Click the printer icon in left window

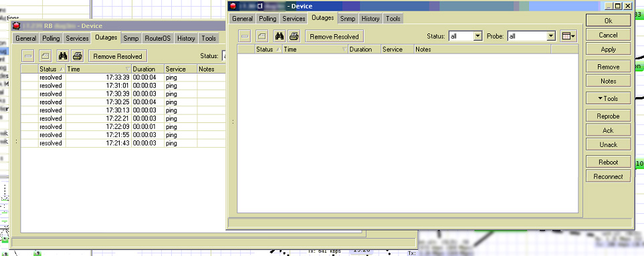[x=77, y=56]
